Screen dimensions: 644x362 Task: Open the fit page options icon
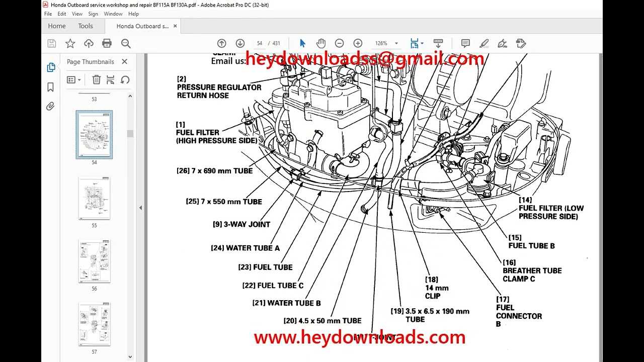click(x=417, y=43)
